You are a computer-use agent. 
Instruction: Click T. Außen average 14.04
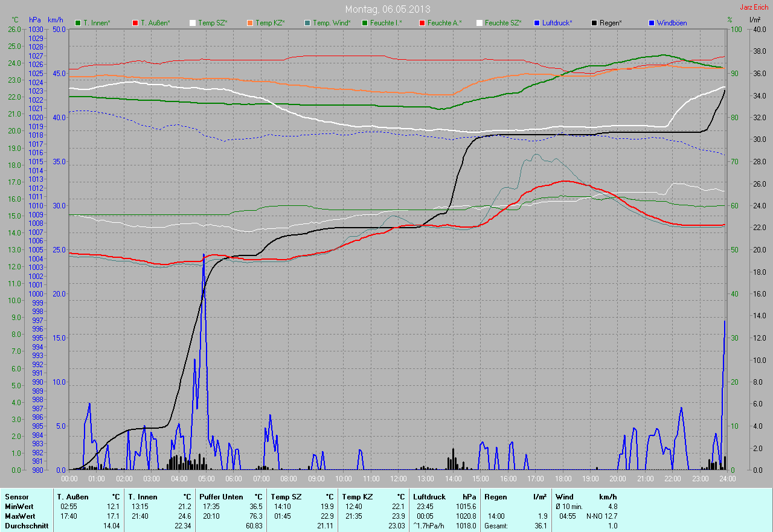pos(112,526)
